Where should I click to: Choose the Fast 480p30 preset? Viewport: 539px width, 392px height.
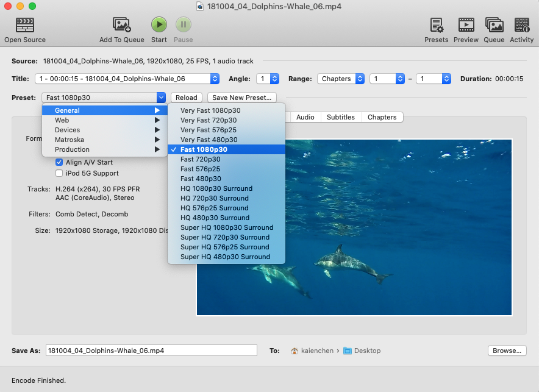(x=227, y=179)
